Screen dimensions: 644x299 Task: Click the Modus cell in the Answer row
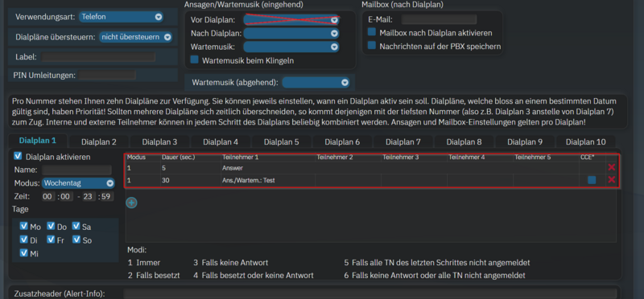point(143,167)
